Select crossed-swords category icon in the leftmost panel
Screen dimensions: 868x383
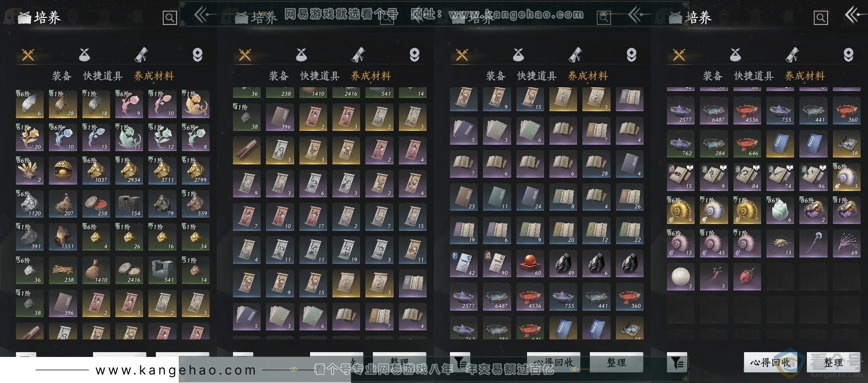[x=28, y=54]
